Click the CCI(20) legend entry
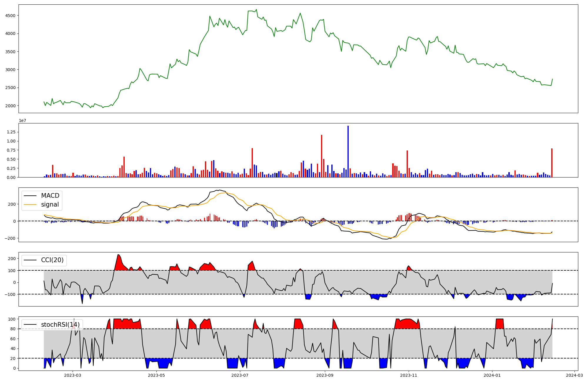 click(52, 260)
